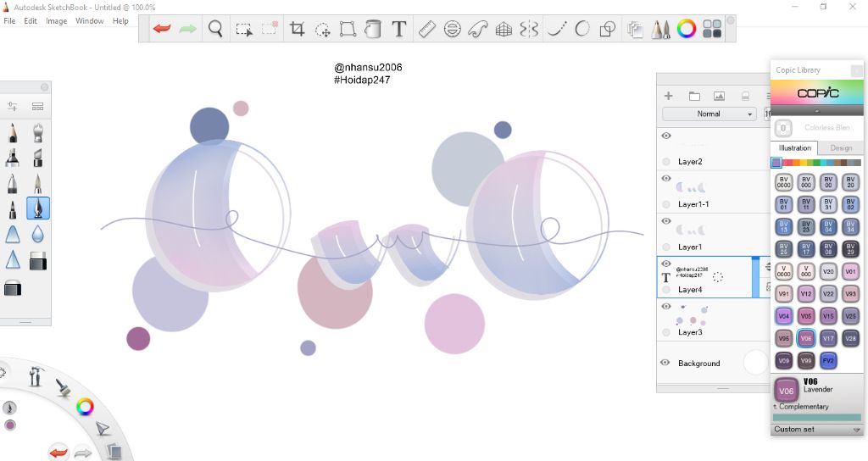Open the File menu
The height and width of the screenshot is (461, 868).
[x=9, y=21]
